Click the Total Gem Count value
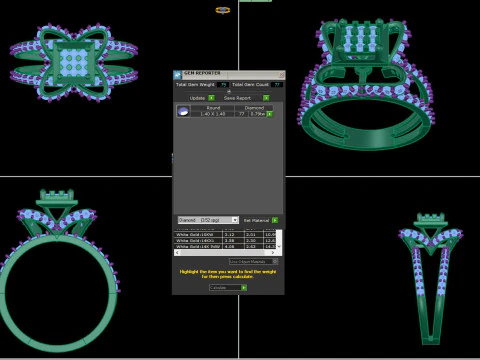This screenshot has width=480, height=360. (277, 85)
